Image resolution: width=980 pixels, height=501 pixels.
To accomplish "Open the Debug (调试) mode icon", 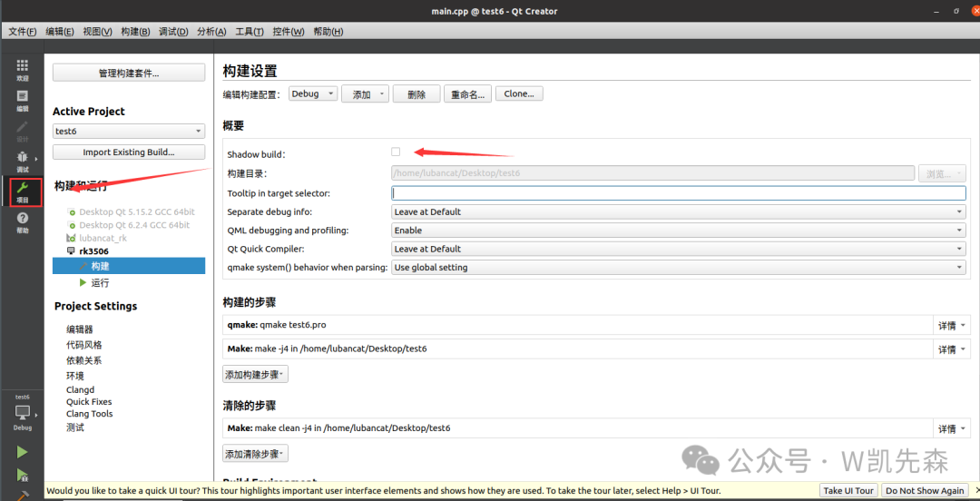I will 22,161.
